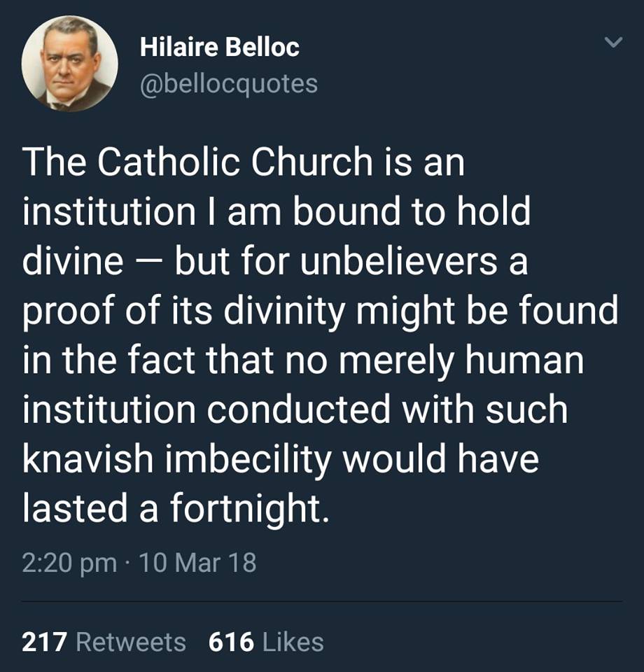The image size is (644, 672).
Task: Show the 616 Likes list
Action: [266, 642]
